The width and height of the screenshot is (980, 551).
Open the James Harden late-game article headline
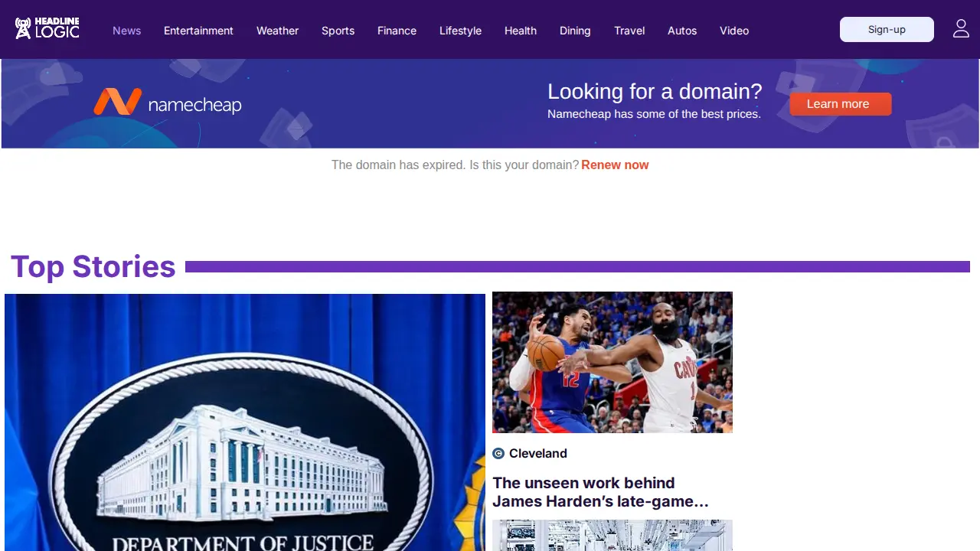pyautogui.click(x=601, y=492)
